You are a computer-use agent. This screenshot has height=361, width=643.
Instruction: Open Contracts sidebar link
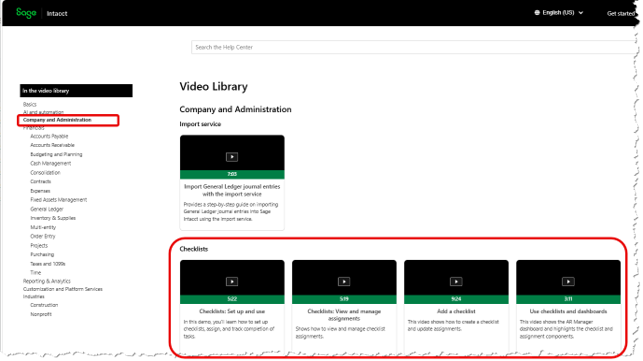[41, 181]
